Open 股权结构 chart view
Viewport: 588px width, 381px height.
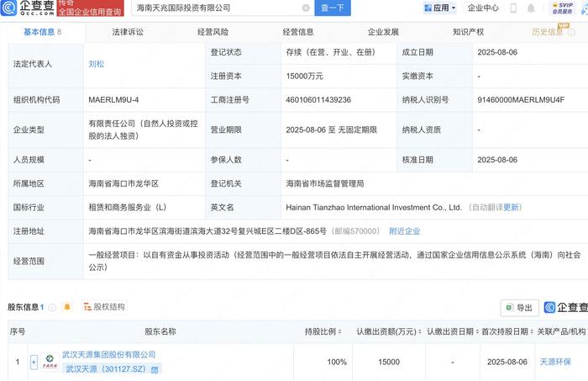click(104, 307)
